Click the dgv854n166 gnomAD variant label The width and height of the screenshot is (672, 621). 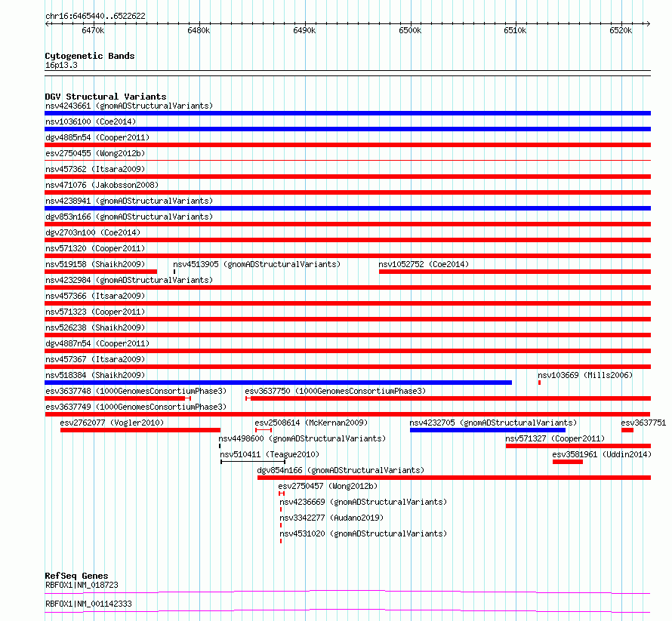(x=341, y=470)
